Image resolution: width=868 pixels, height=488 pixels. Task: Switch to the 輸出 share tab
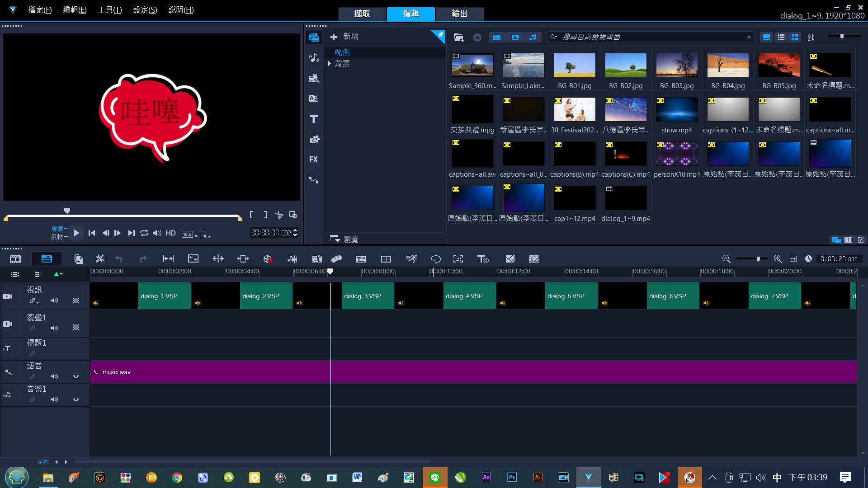coord(459,14)
